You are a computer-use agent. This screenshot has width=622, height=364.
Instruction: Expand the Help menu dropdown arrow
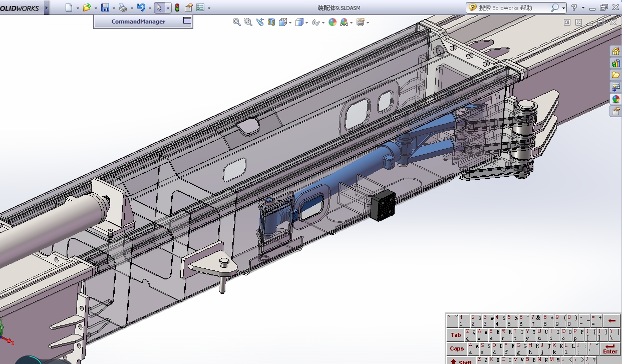tap(582, 8)
